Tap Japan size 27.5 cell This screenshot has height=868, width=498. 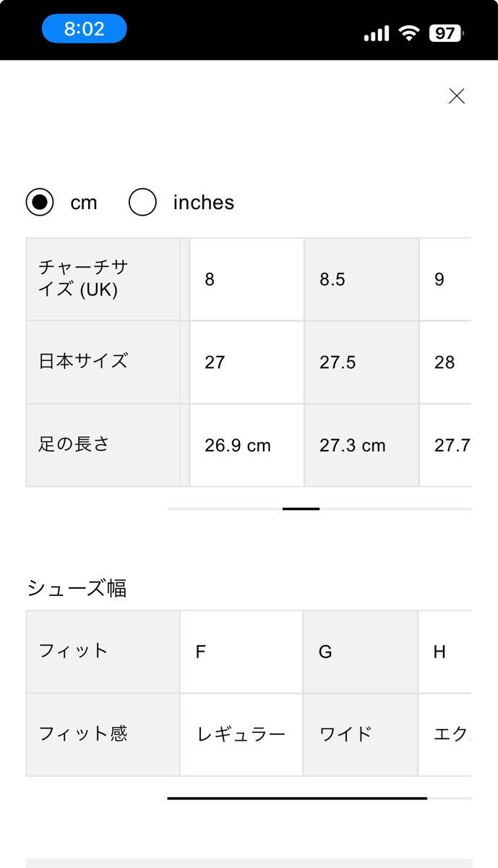[x=361, y=362]
